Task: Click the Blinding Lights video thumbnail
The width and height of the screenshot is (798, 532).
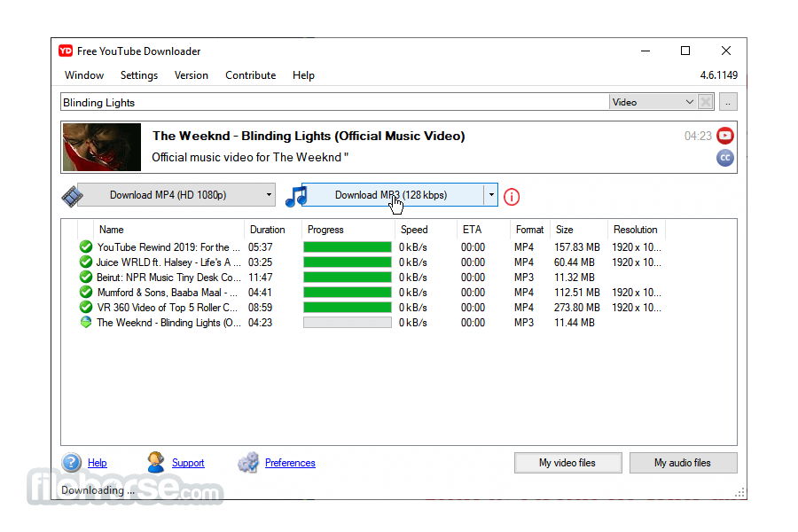Action: 102,147
